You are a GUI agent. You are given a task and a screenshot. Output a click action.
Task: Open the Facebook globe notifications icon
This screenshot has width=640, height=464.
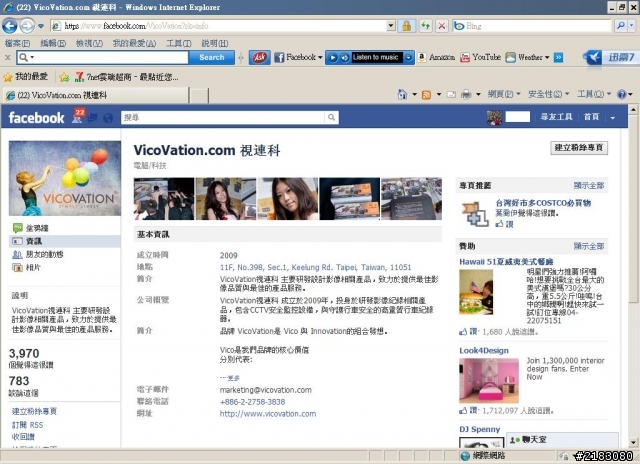pyautogui.click(x=108, y=118)
